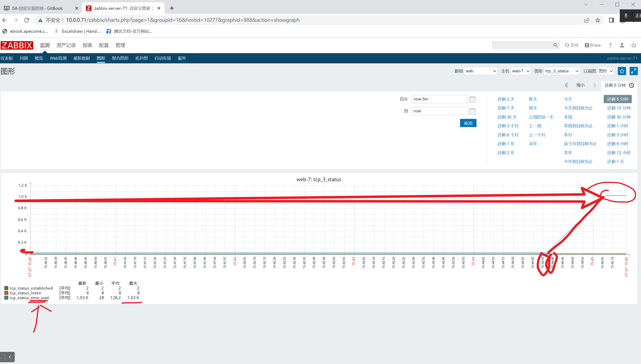Click green tcp_status_established legend swatch
The image size is (641, 364).
pyautogui.click(x=6, y=288)
